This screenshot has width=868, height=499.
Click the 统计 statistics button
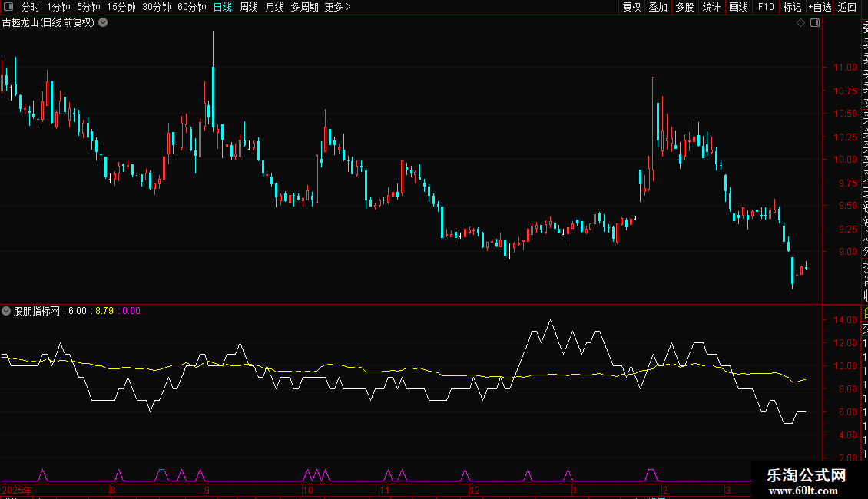711,7
